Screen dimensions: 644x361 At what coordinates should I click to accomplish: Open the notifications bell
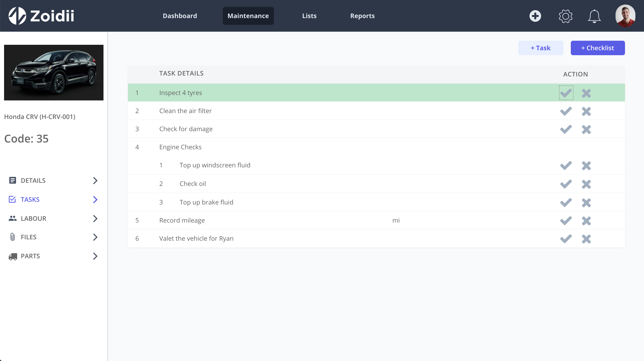click(594, 16)
